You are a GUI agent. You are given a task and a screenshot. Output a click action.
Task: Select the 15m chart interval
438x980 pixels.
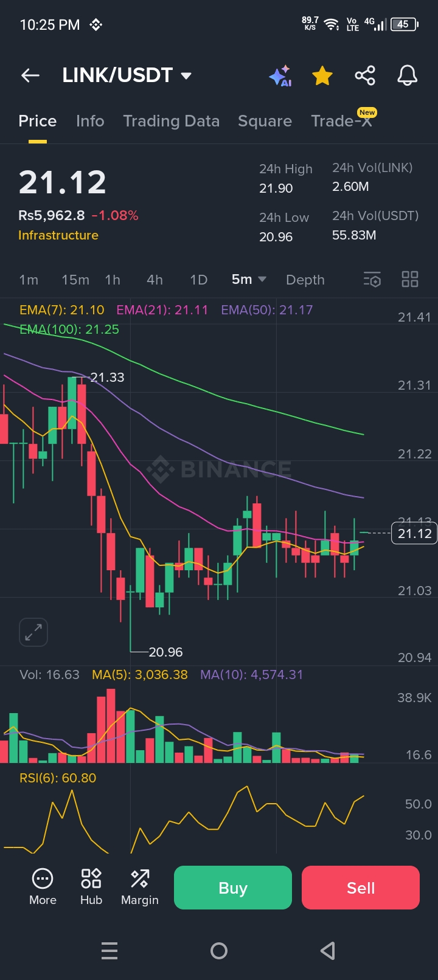[x=75, y=280]
